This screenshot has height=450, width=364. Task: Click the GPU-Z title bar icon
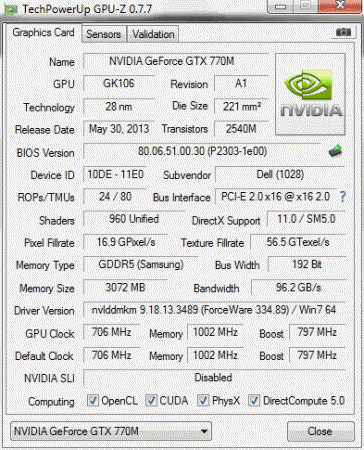[x=11, y=9]
